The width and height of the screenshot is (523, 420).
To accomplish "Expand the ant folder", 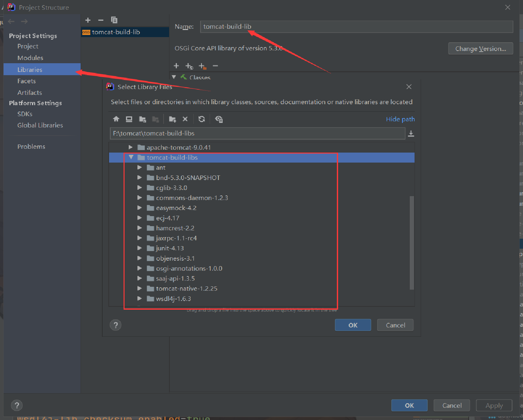I will pyautogui.click(x=139, y=167).
